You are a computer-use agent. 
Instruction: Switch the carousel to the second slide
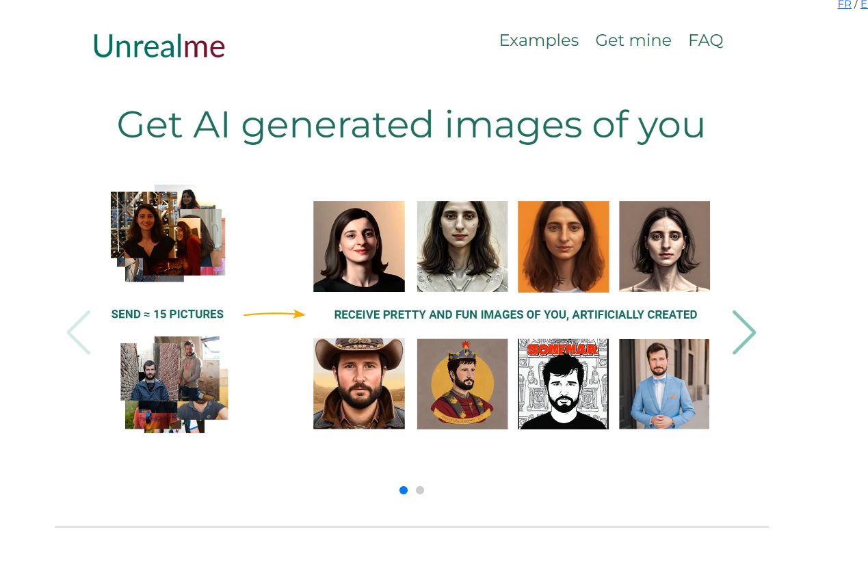pos(419,490)
